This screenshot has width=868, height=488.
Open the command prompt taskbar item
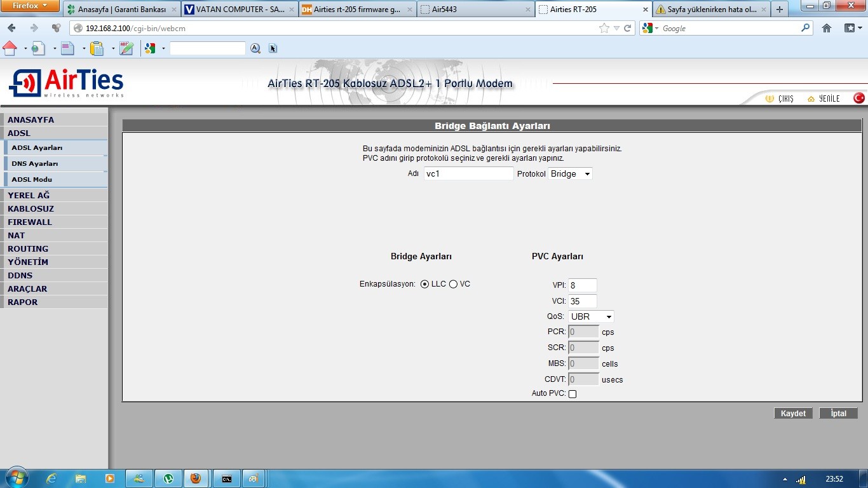(226, 478)
